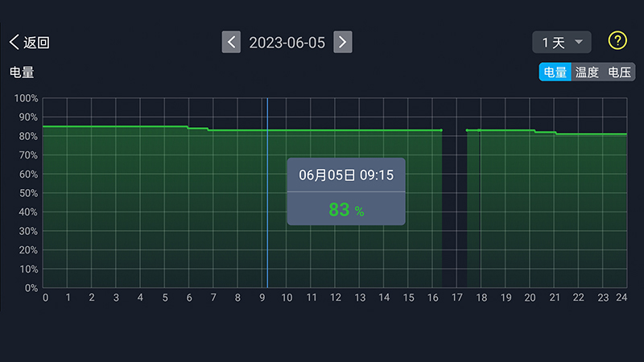Image resolution: width=644 pixels, height=362 pixels.
Task: Select the 电量 tab
Action: (555, 72)
